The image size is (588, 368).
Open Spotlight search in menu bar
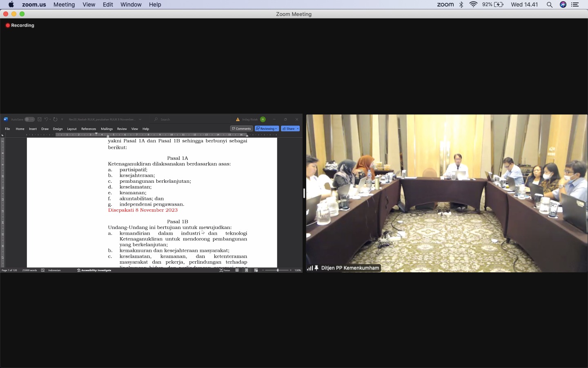tap(550, 4)
